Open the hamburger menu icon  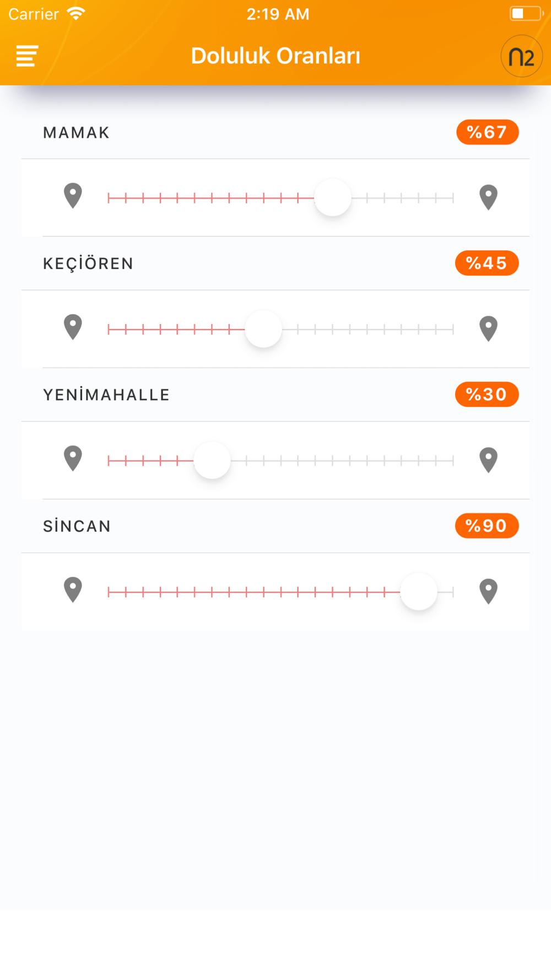click(x=27, y=56)
